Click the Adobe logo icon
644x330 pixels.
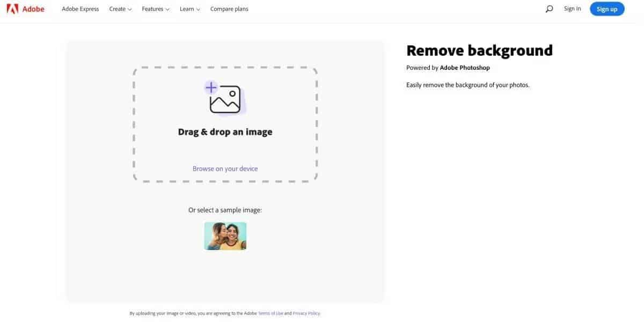tap(12, 9)
